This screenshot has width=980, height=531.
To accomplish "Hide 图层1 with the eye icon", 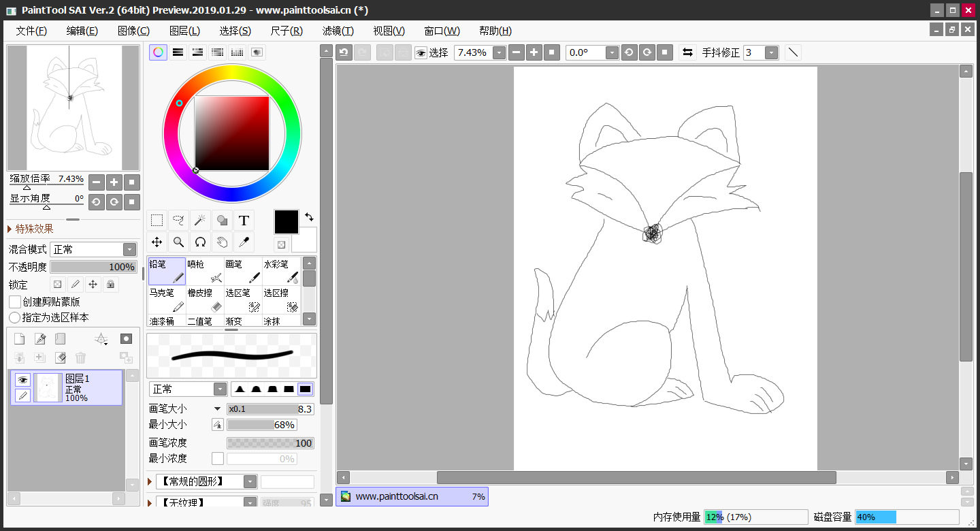I will (22, 380).
